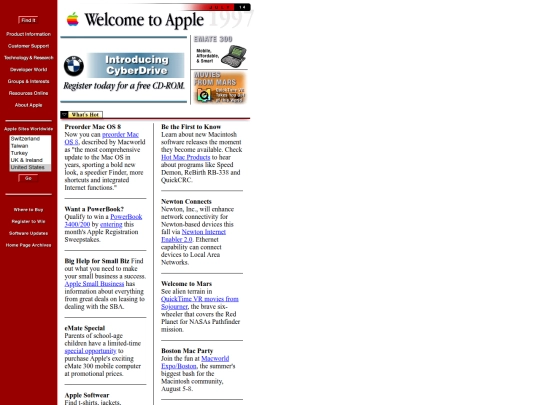Click the Be the First to Know heading
The height and width of the screenshot is (405, 540).
191,127
